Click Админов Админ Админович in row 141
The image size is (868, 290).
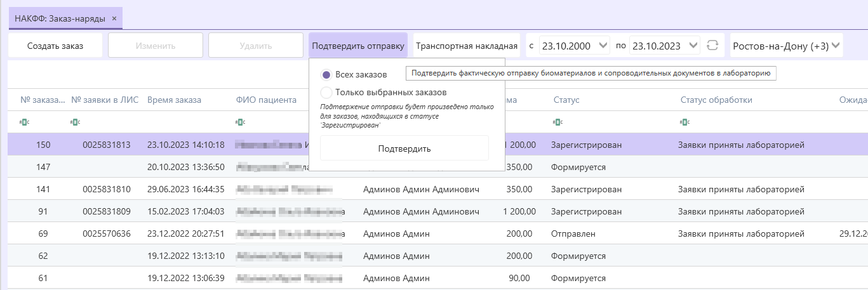[421, 189]
